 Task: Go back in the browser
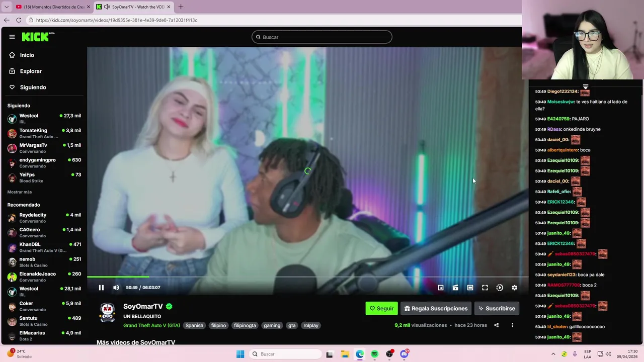pos(7,20)
